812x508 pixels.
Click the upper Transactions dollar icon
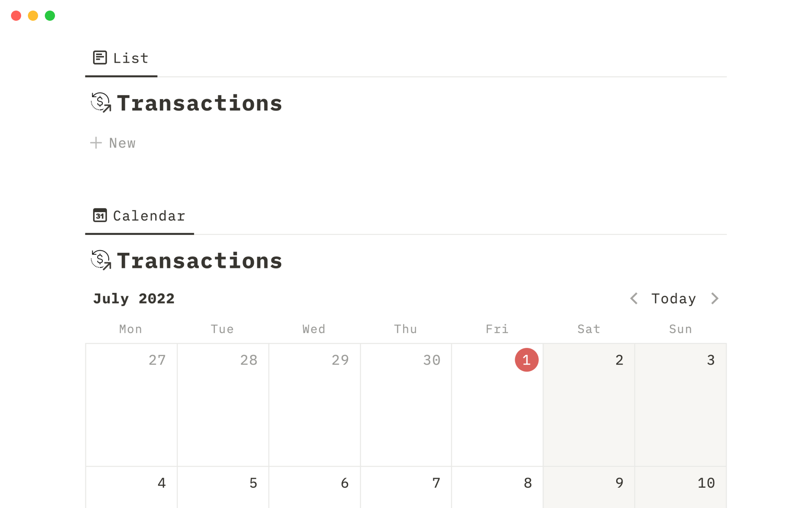[x=101, y=102]
